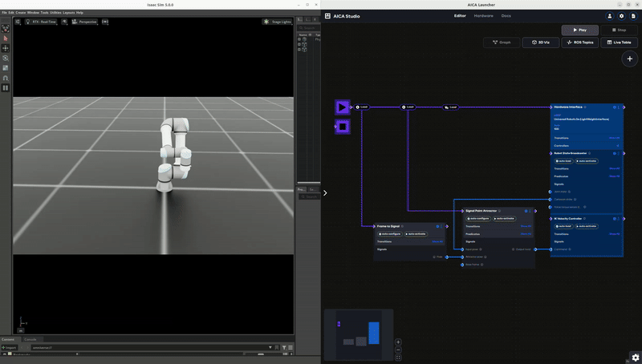The image size is (642, 364).
Task: Click the snap magnet tool icon
Action: [6, 78]
